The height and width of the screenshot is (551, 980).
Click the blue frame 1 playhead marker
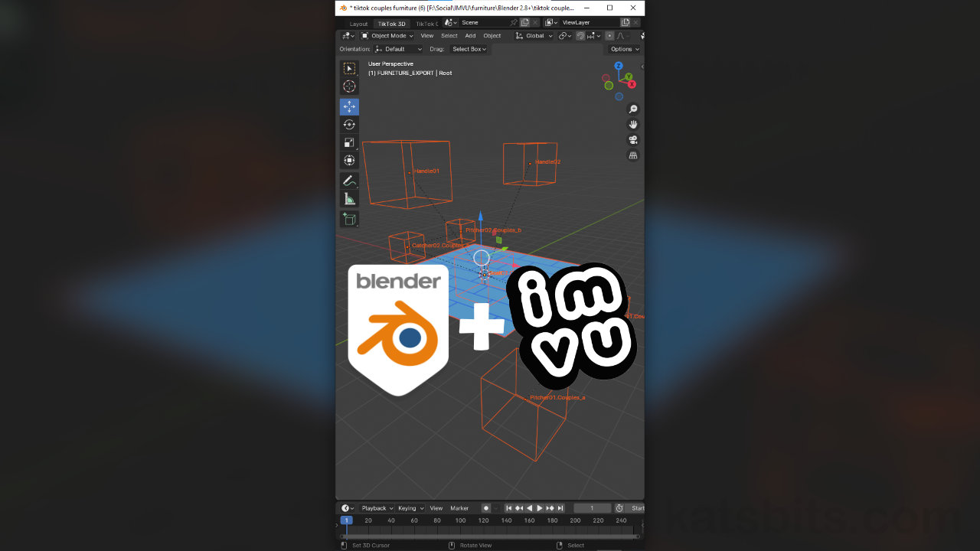[346, 520]
